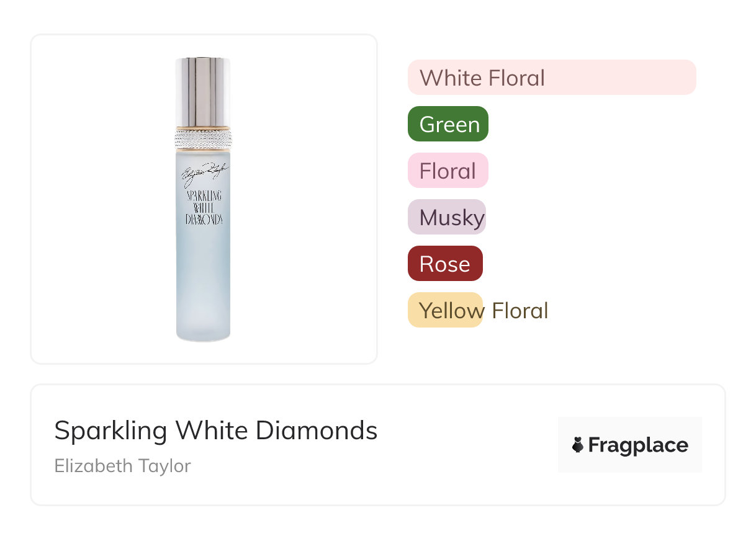The image size is (756, 536).
Task: Click the Fragplace wordmark text
Action: pos(638,445)
